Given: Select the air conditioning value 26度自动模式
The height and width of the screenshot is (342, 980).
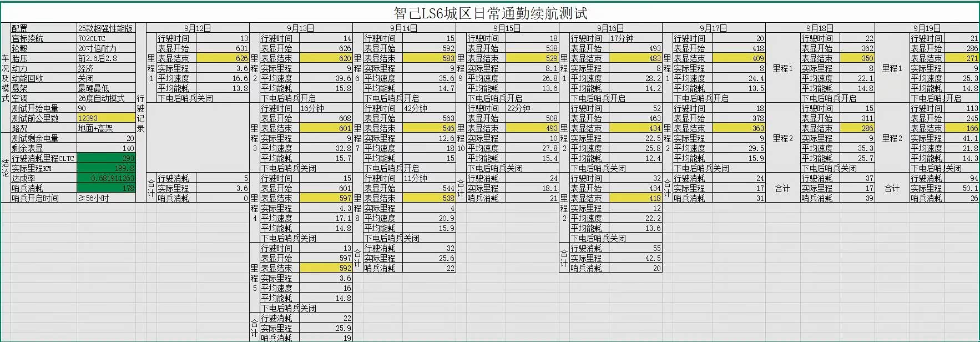Looking at the screenshot, I should click(106, 98).
